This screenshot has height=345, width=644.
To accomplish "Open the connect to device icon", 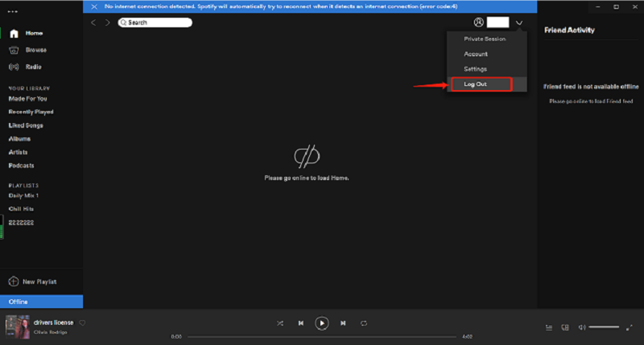I will (565, 327).
